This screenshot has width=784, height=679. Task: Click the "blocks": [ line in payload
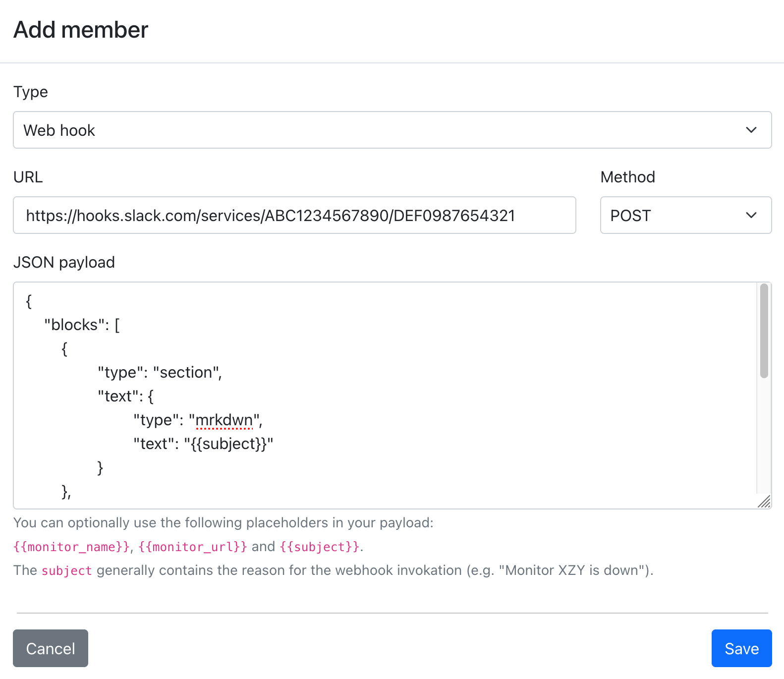pyautogui.click(x=82, y=325)
